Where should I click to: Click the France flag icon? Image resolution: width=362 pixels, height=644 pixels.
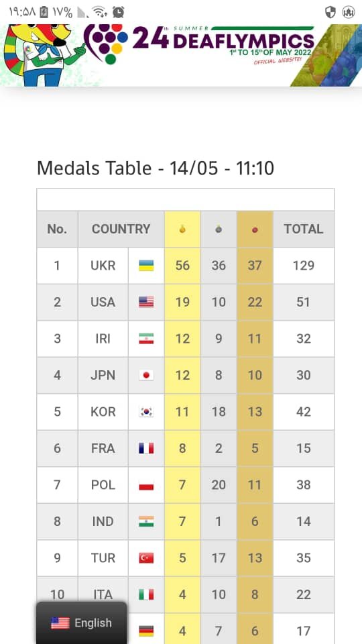pyautogui.click(x=146, y=448)
